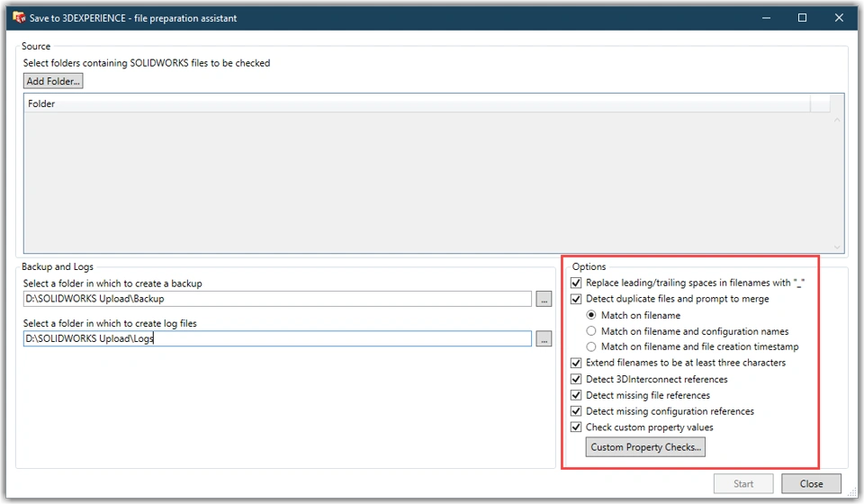Maximize the file preparation assistant window

802,17
